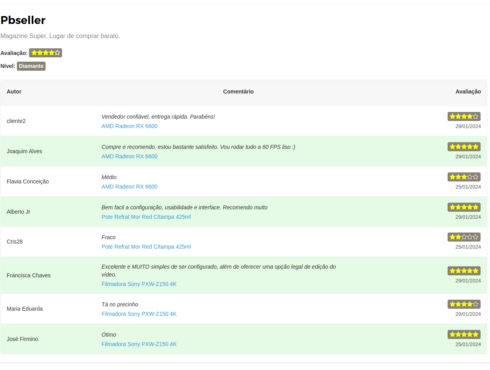Screen dimensions: 490x370
Task: Select author name José Firmino
Action: tap(22, 339)
